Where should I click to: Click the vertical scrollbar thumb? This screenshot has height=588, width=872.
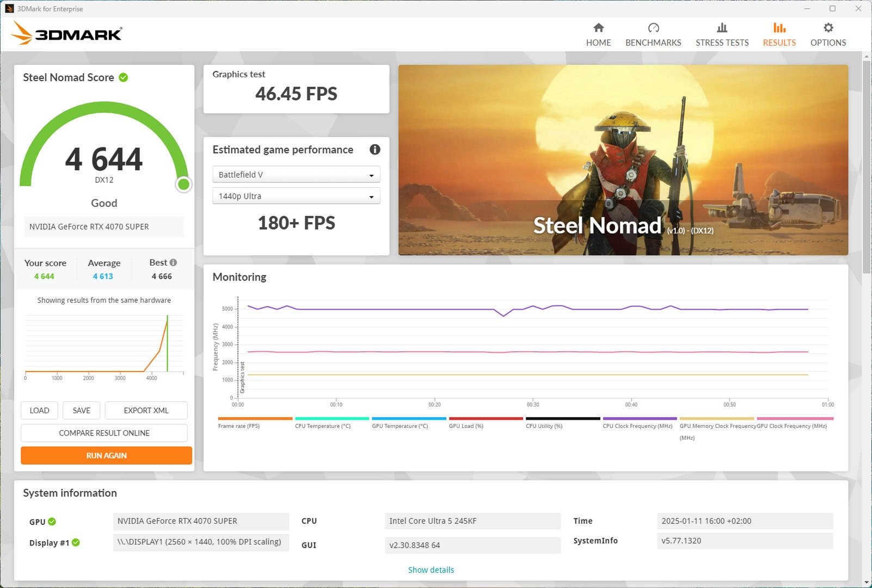866,167
